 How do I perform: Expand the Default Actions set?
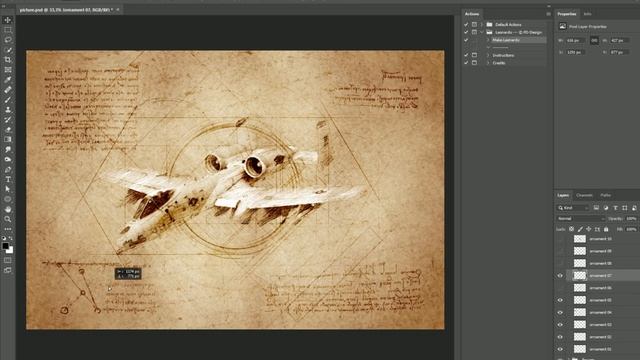pos(482,24)
